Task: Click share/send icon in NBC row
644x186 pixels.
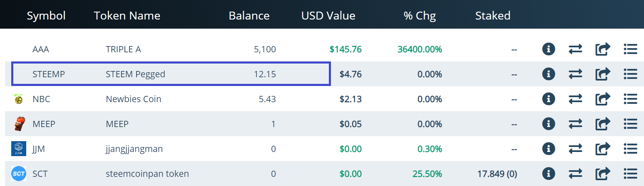Action: (x=603, y=99)
